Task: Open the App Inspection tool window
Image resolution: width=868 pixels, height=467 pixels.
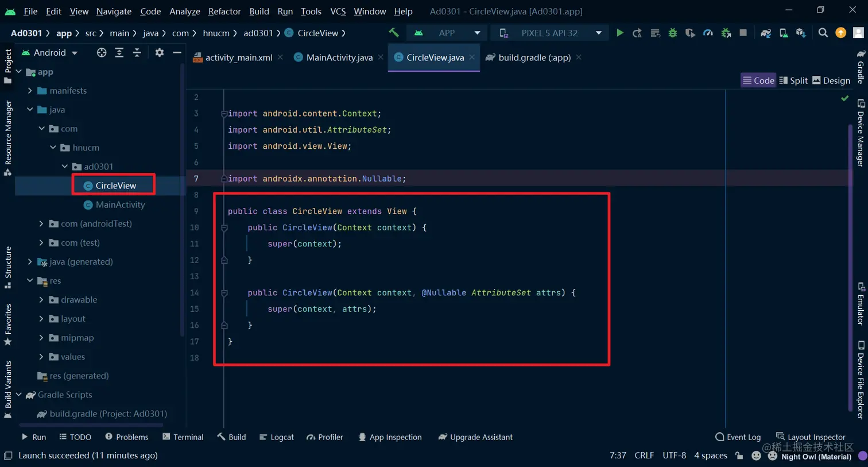Action: pos(390,437)
